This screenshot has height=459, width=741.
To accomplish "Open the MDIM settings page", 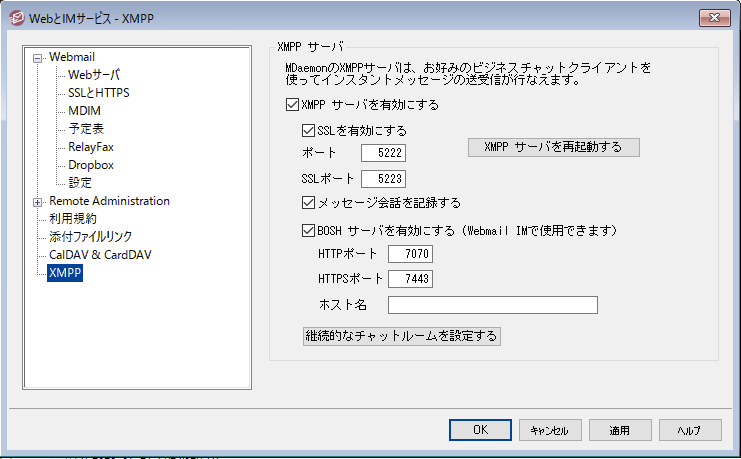I will pyautogui.click(x=84, y=111).
